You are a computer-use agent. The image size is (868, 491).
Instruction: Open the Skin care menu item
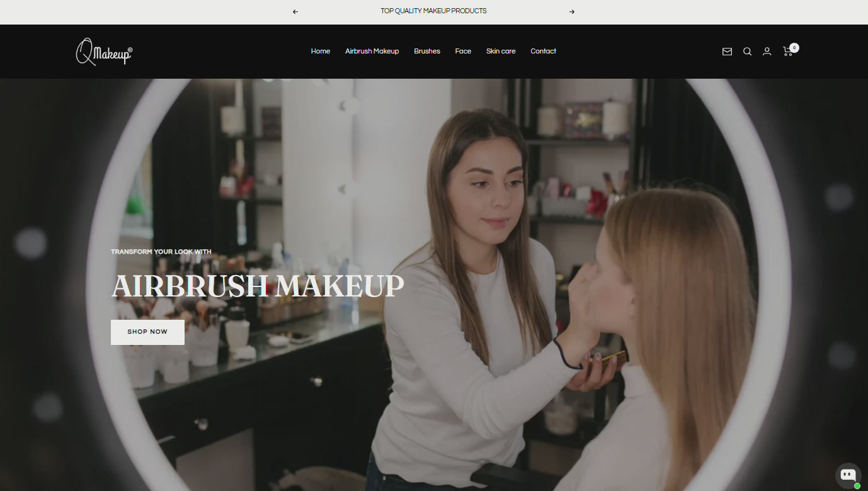point(501,52)
